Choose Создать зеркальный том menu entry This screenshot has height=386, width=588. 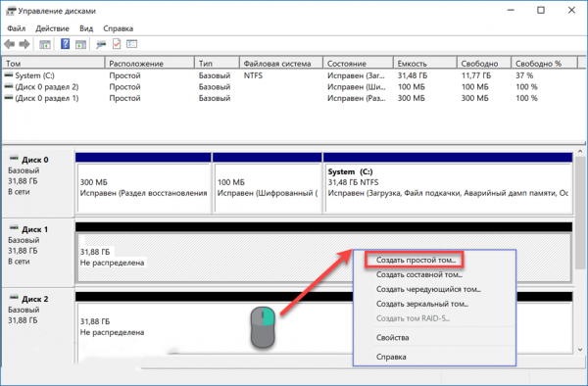tap(422, 304)
